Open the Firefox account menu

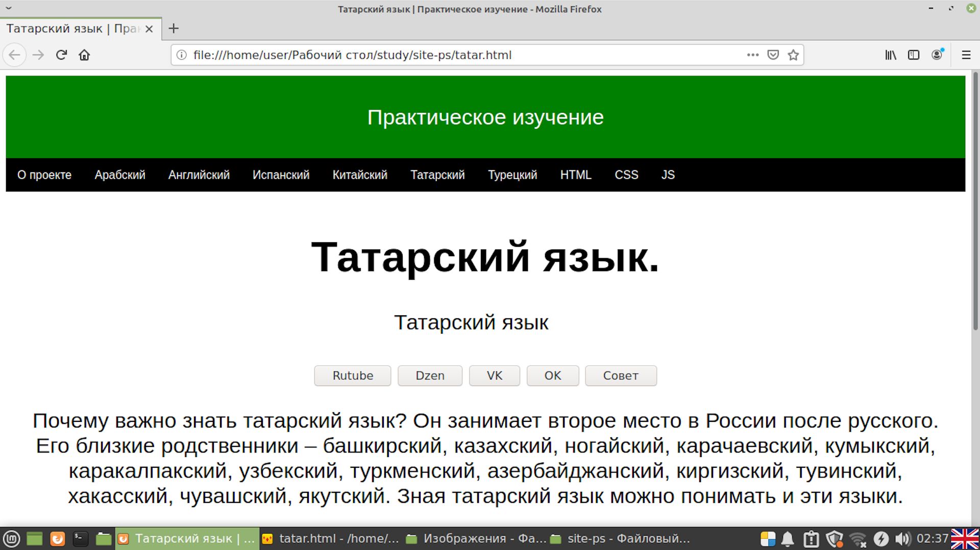coord(937,55)
